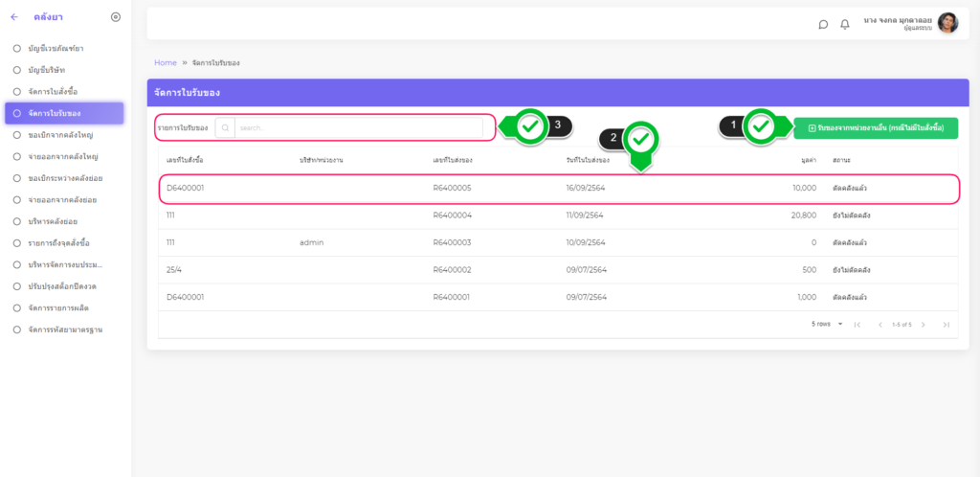Jump to the last table page
980x477 pixels.
(946, 325)
